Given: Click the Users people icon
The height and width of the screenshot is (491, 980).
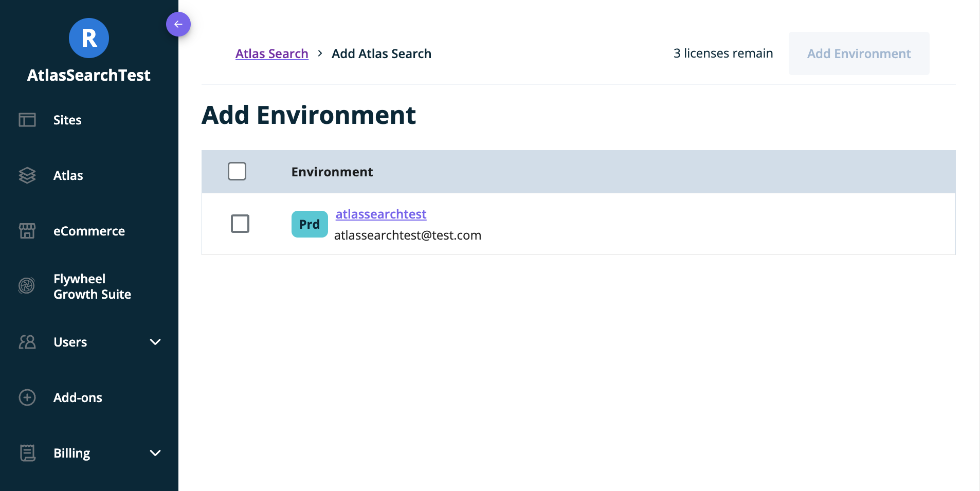Looking at the screenshot, I should pyautogui.click(x=27, y=342).
